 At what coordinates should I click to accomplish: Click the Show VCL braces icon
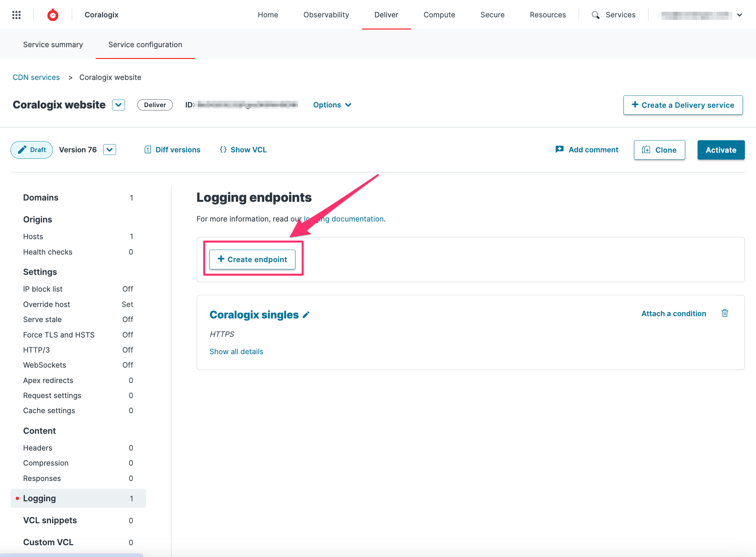(x=223, y=149)
